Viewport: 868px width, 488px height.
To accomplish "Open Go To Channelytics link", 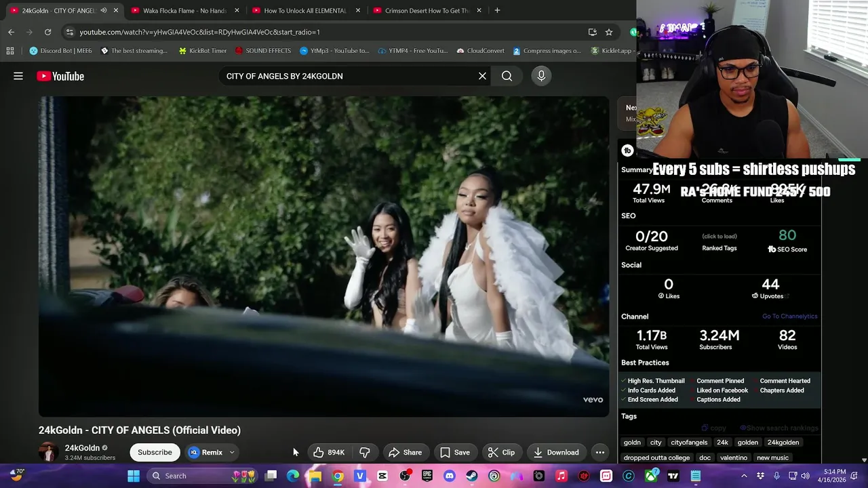I will point(789,316).
